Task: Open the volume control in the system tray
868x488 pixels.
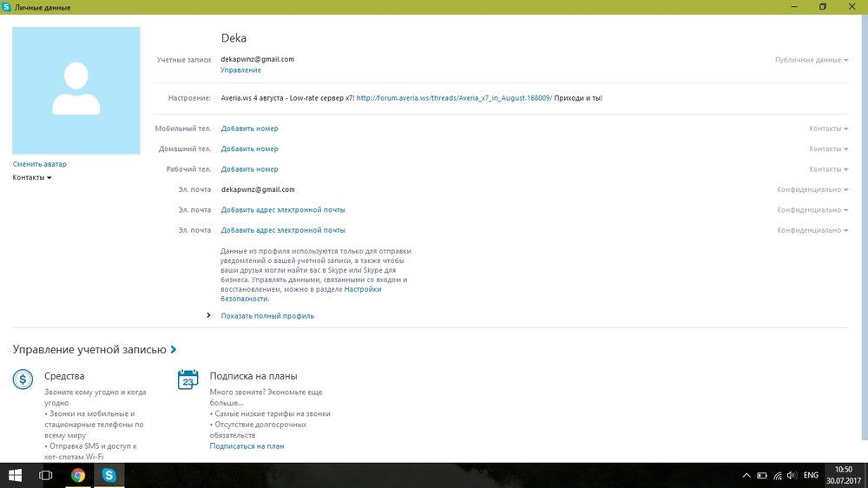Action: (x=792, y=476)
